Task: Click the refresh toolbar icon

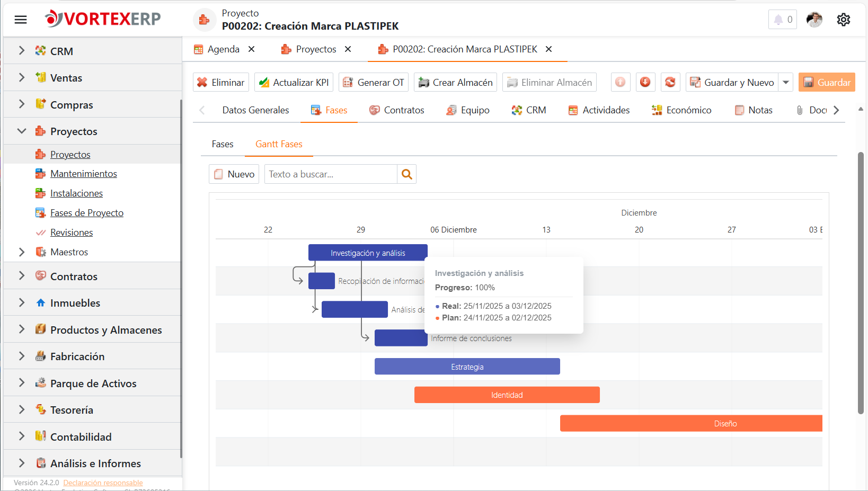Action: pos(670,82)
